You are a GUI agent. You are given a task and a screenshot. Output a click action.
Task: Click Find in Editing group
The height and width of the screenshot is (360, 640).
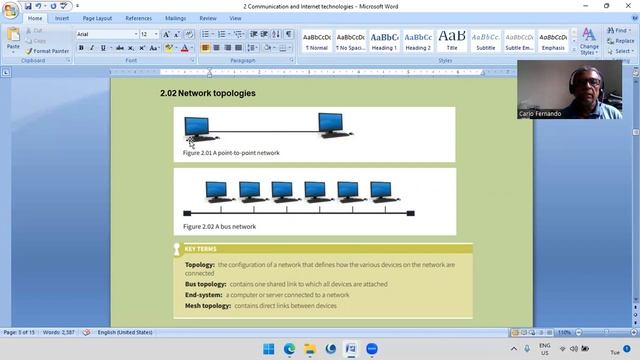619,31
